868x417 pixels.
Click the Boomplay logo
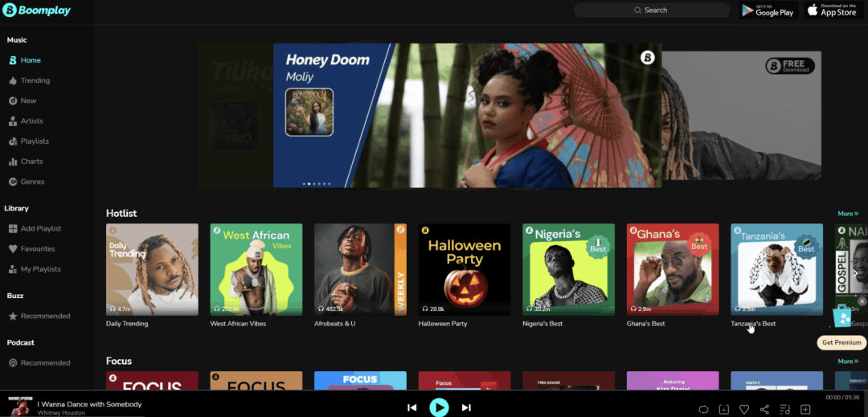pos(36,10)
